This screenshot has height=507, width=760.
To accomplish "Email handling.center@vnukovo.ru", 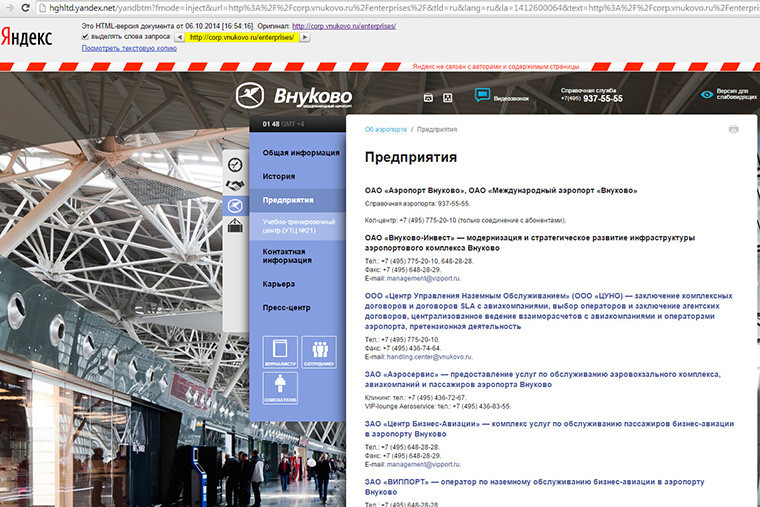I will (x=429, y=357).
